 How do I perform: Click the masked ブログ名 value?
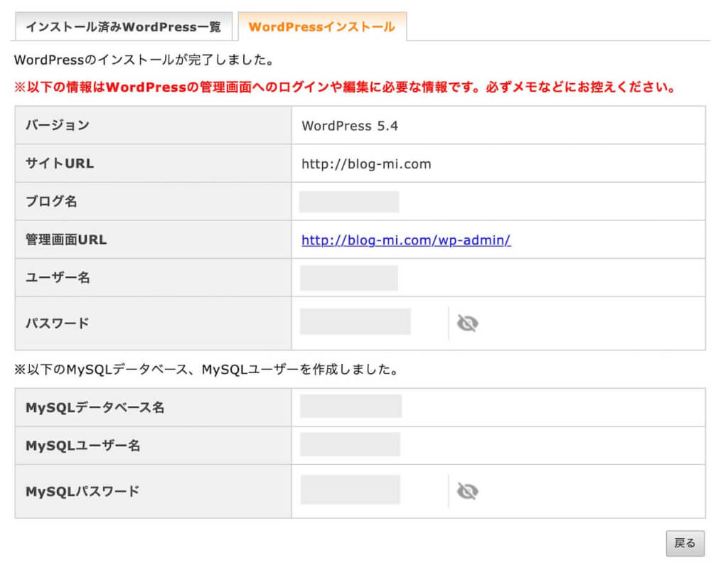(x=348, y=202)
